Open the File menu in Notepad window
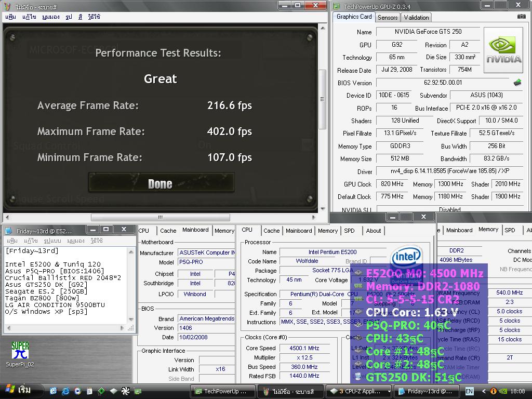532x399 pixels. pyautogui.click(x=12, y=241)
